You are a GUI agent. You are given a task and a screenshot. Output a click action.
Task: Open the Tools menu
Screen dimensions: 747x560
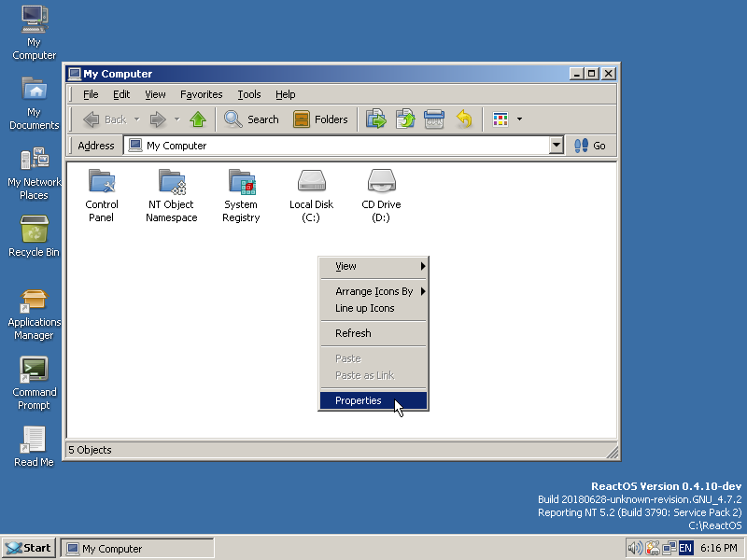click(249, 94)
